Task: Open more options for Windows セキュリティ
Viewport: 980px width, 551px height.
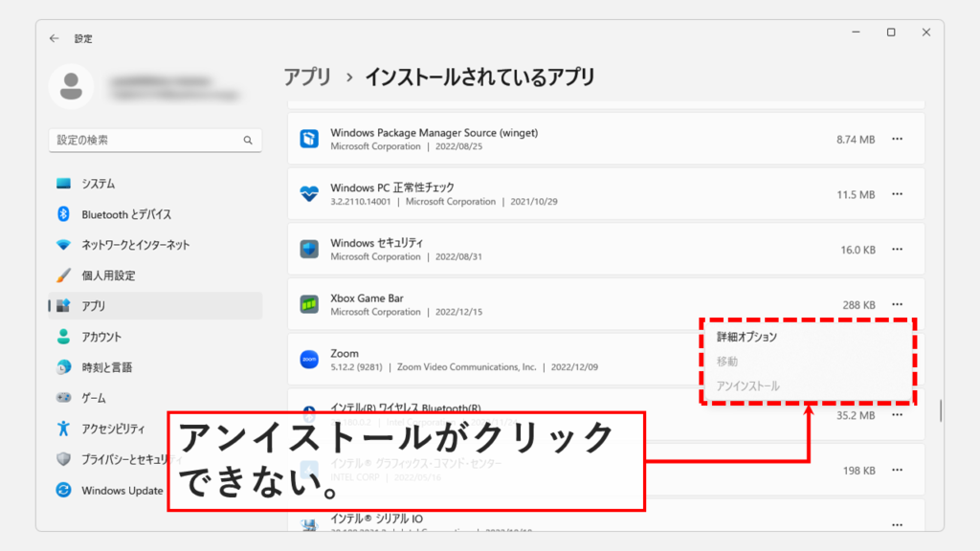Action: 898,250
